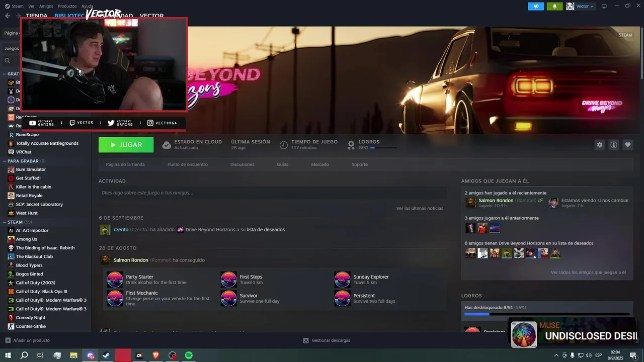Open the game settings gear icon
The height and width of the screenshot is (362, 644).
click(599, 145)
